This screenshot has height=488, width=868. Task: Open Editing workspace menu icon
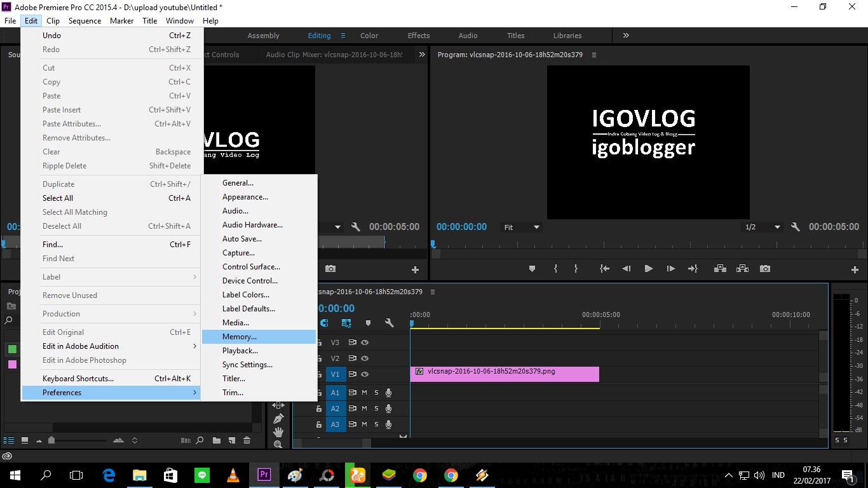coord(343,36)
